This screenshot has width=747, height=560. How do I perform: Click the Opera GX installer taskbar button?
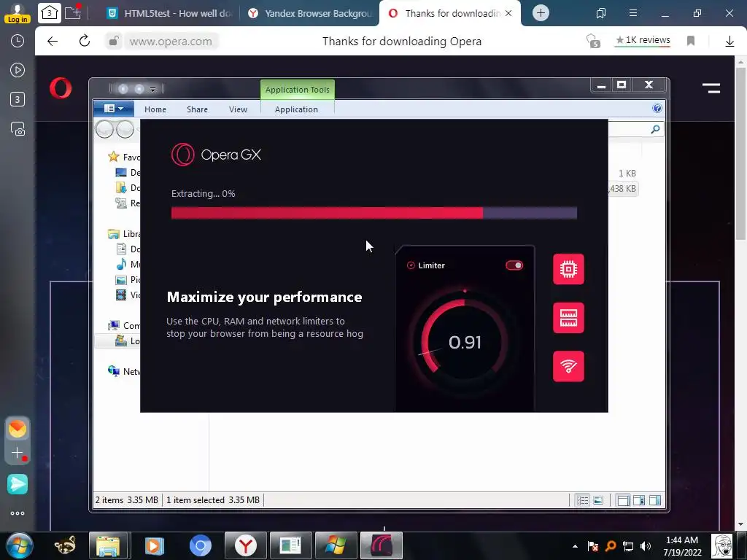click(381, 545)
